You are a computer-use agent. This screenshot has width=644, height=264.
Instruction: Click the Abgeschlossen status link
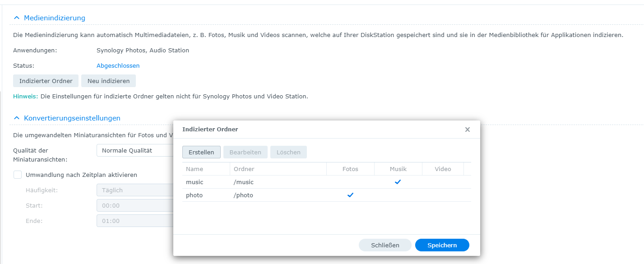point(118,66)
